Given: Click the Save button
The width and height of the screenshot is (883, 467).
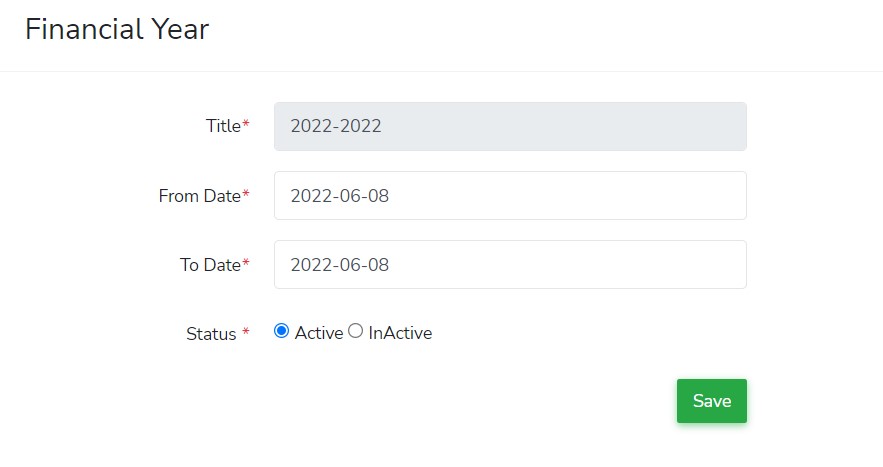Looking at the screenshot, I should tap(711, 401).
